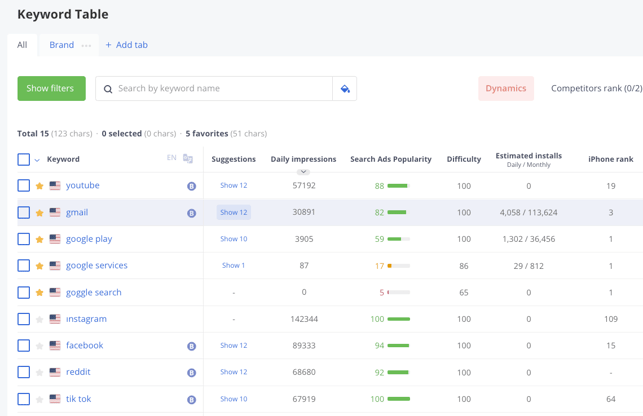Open the instagram keyword link

tap(86, 319)
